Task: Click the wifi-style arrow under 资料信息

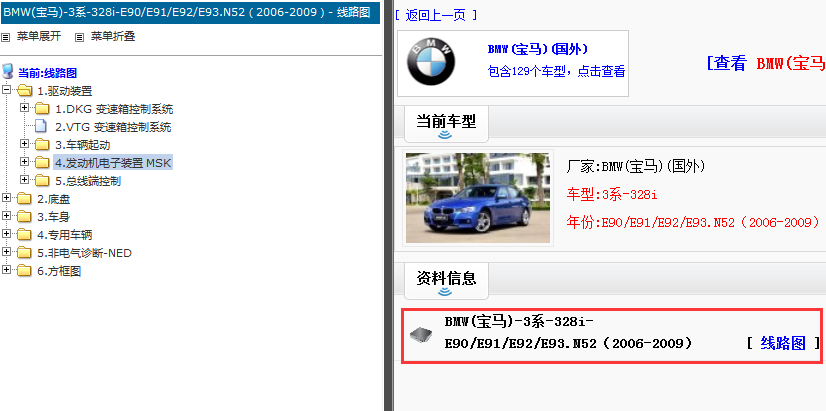Action: click(446, 291)
